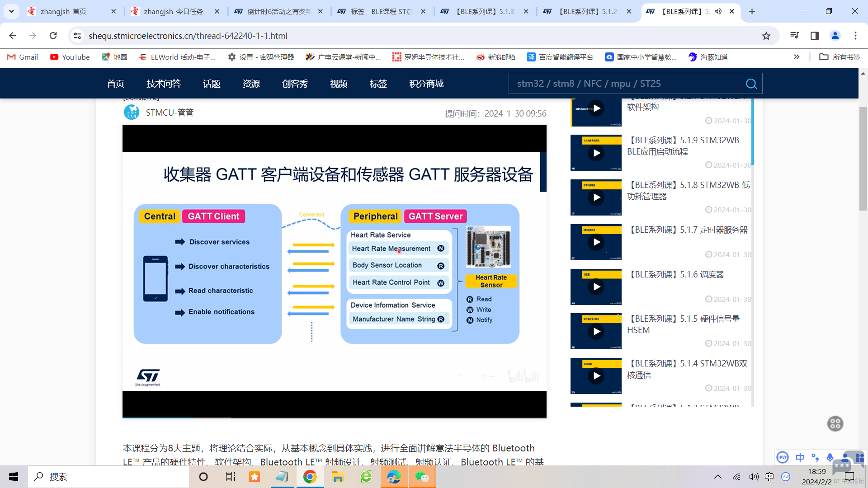Viewport: 868px width, 488px height.
Task: Bookmark this page with the star icon
Action: (766, 36)
